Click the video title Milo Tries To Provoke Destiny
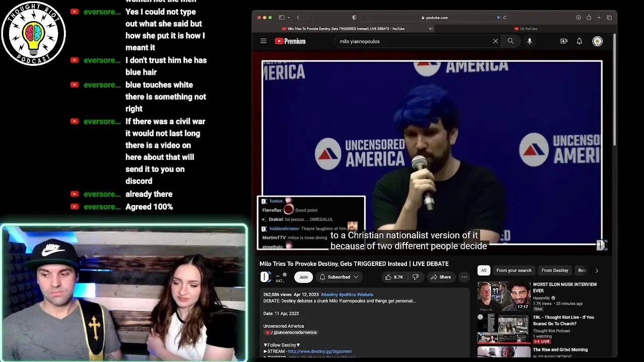This screenshot has height=362, width=644. tap(354, 263)
